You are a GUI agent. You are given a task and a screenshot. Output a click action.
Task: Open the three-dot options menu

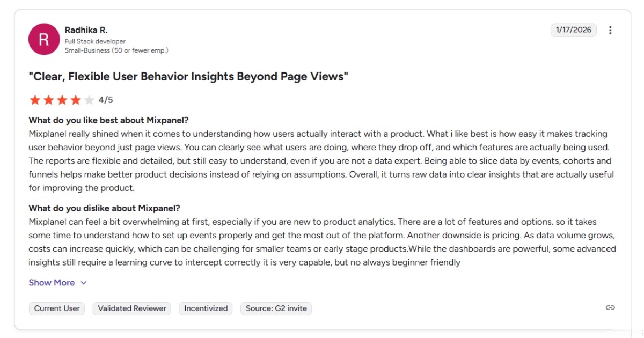point(610,30)
